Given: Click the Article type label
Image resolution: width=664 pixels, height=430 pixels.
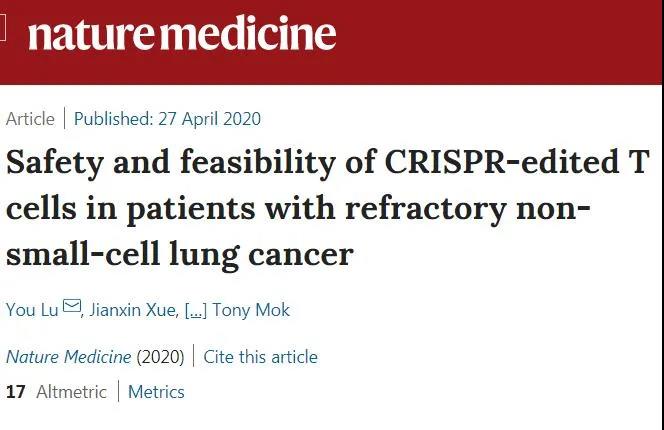Looking at the screenshot, I should coord(30,119).
